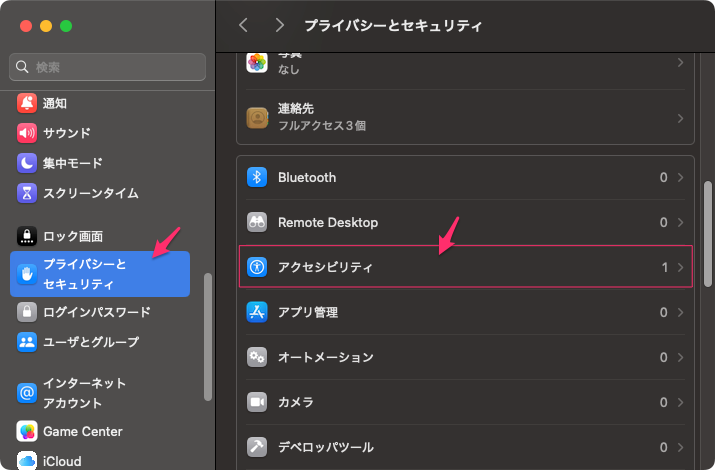
Task: Click the アプリ管理 App Store icon
Action: [x=257, y=312]
